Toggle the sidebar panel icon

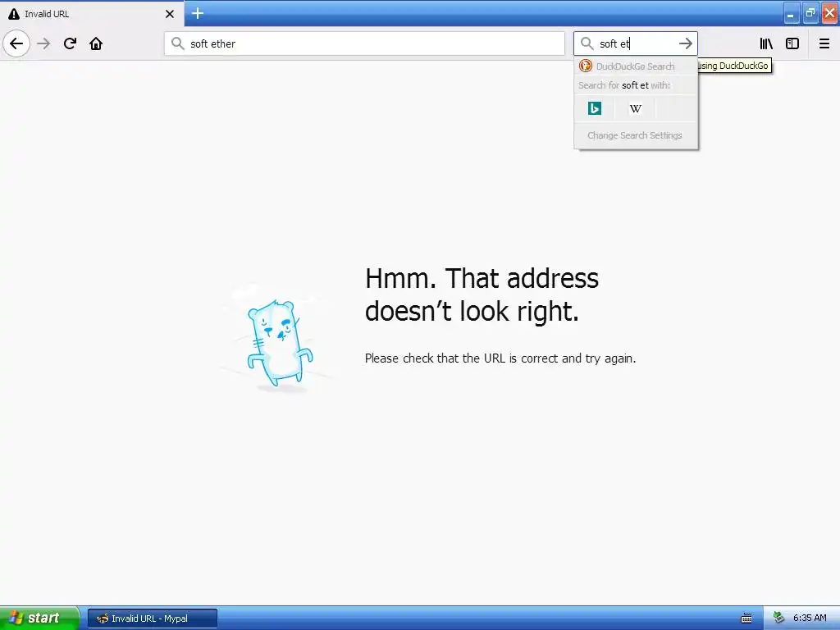792,43
